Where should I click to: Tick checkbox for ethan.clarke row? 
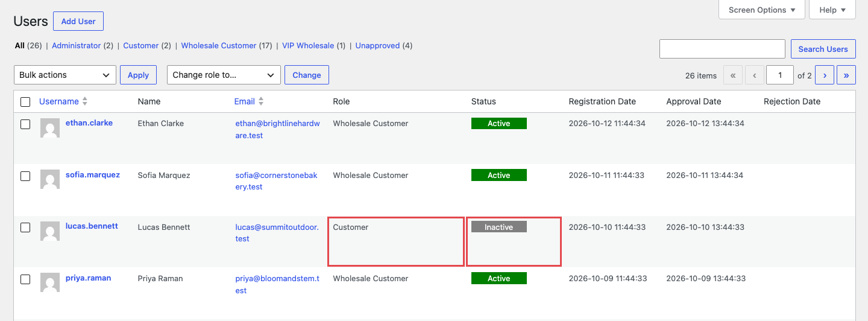click(25, 124)
